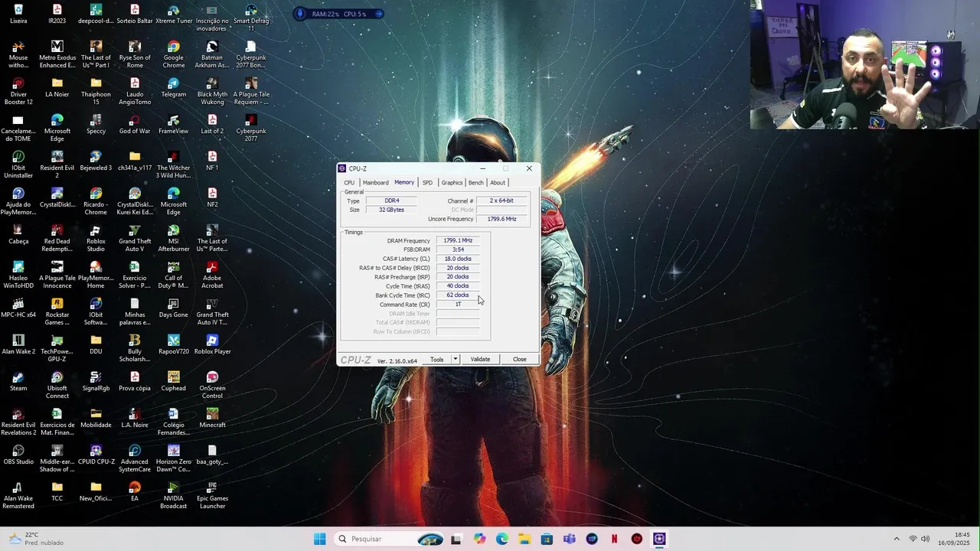
Task: Open the Windows Start menu
Action: (320, 539)
